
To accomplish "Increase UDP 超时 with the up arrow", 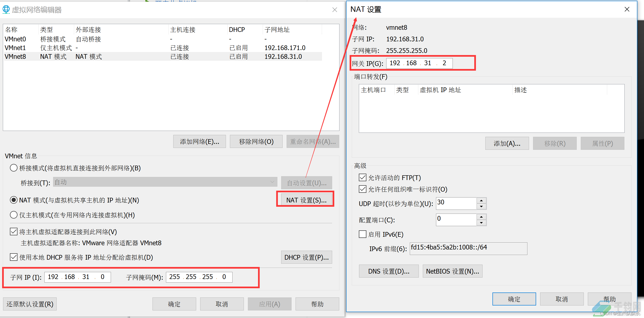I will (481, 201).
